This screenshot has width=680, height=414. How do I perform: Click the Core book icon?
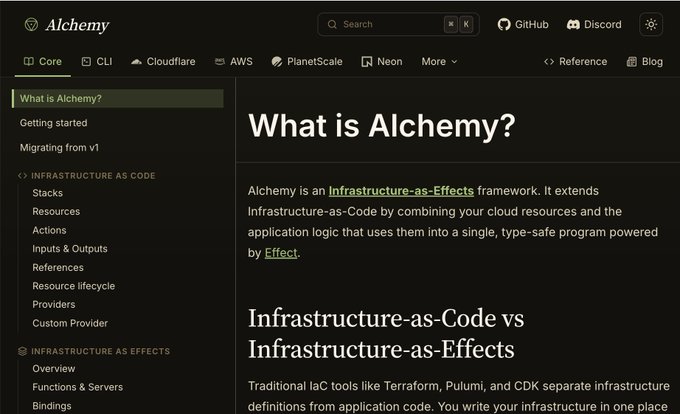click(29, 62)
